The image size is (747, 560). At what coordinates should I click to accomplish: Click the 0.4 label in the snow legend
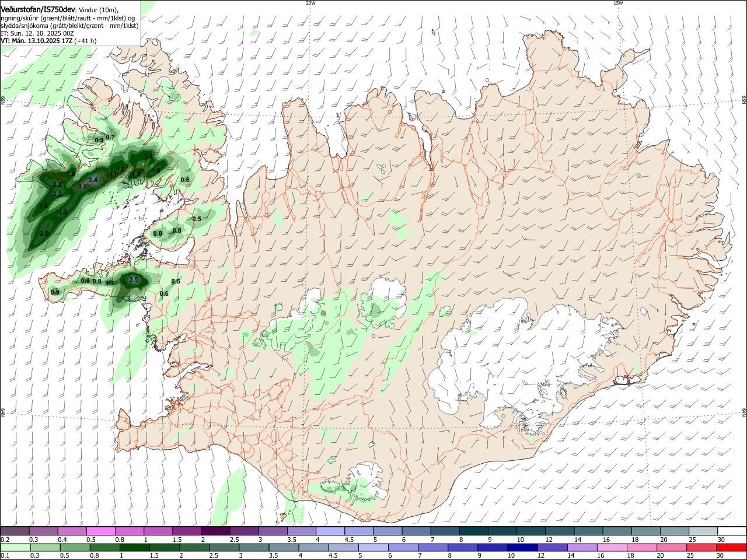(62, 540)
